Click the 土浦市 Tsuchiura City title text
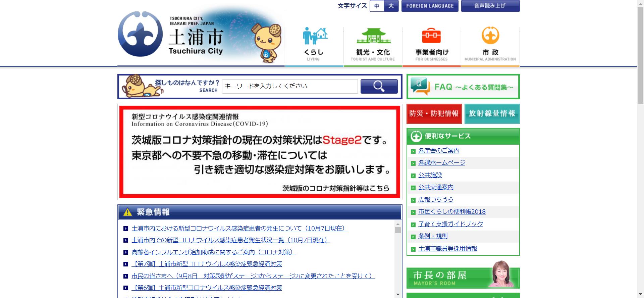644x298 pixels. [x=196, y=41]
